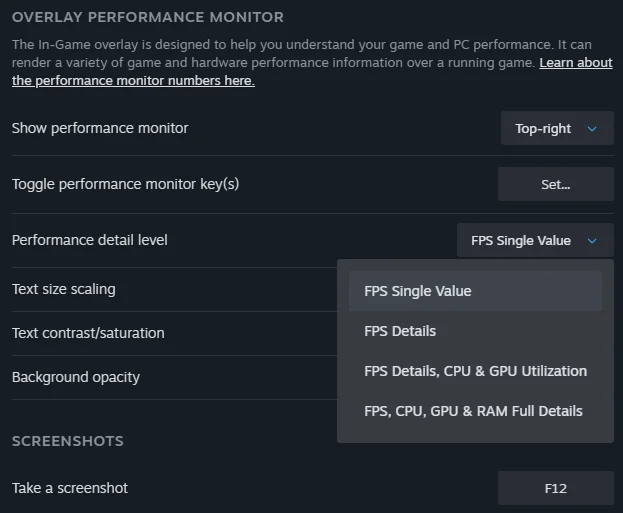This screenshot has width=623, height=513.
Task: Click the chevron arrow beside Top-right
Action: point(592,129)
